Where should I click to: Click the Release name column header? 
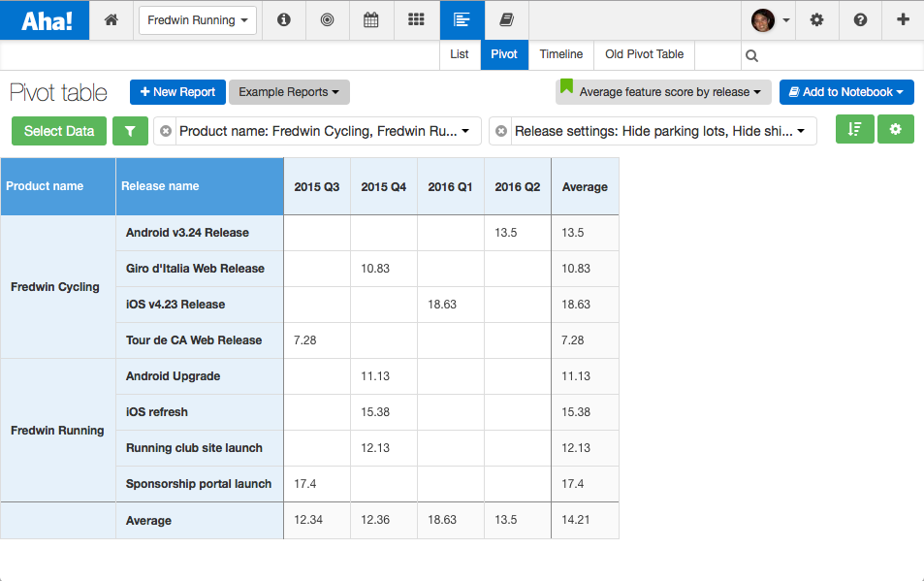coord(200,186)
